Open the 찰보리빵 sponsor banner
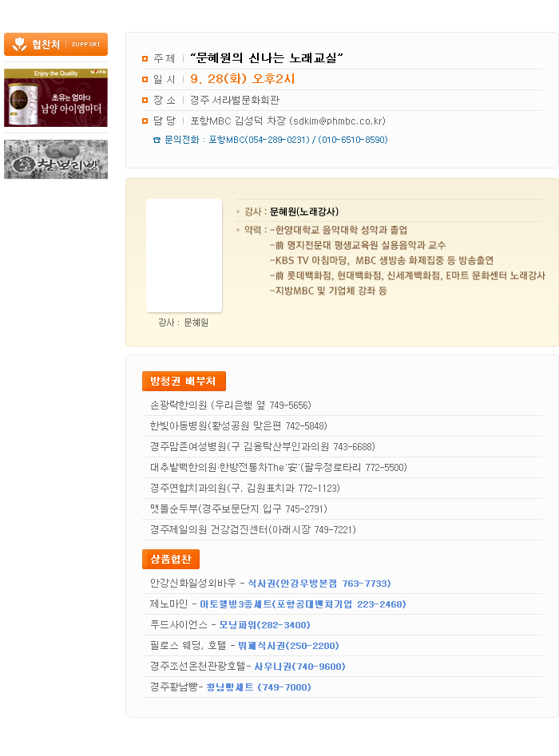The image size is (559, 756). [56, 160]
